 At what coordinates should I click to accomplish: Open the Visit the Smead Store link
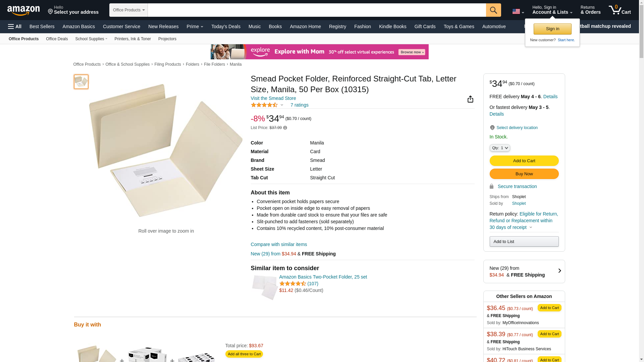pos(273,98)
